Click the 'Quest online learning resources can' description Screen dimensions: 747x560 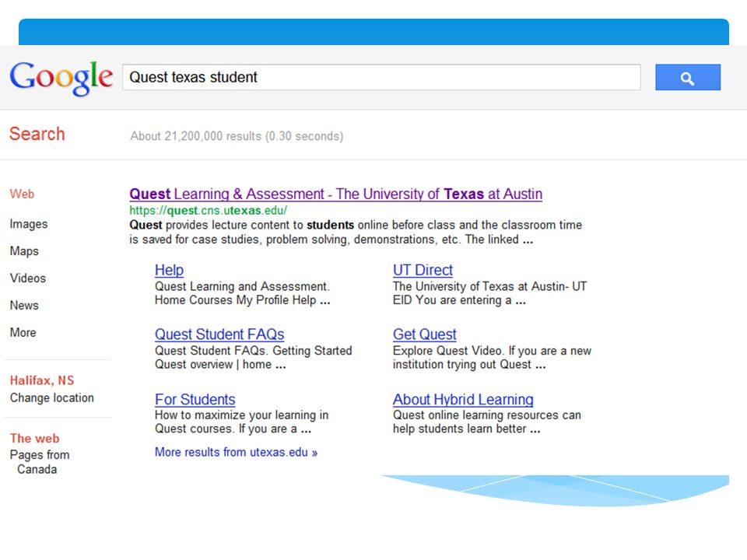pyautogui.click(x=487, y=422)
